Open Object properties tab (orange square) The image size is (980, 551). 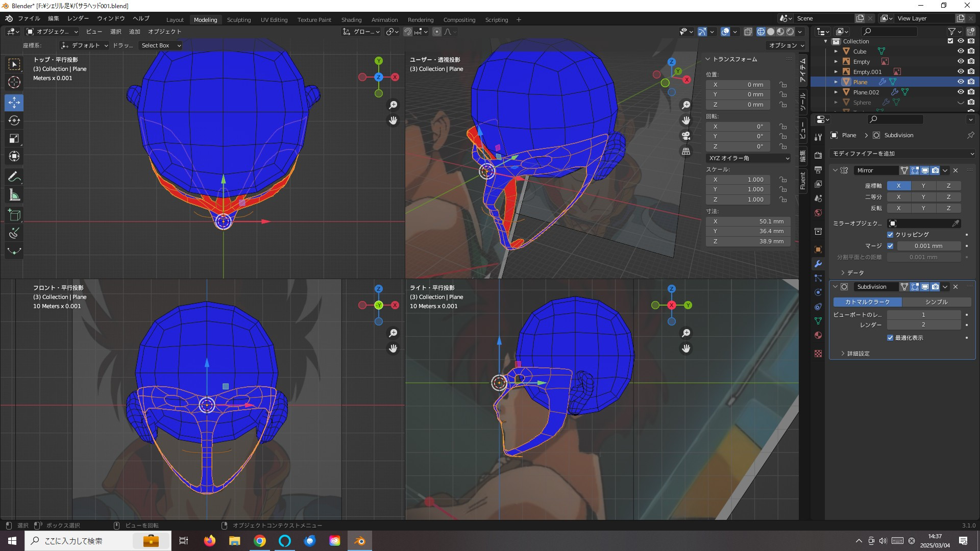coord(818,249)
